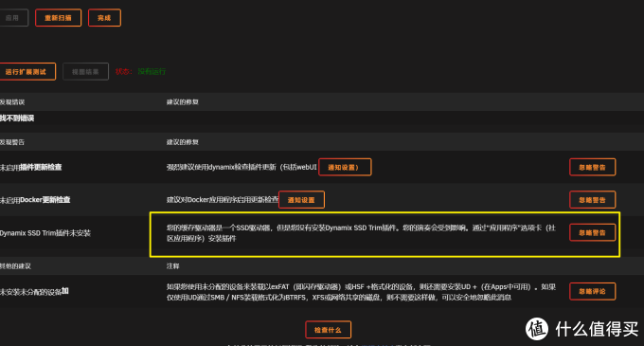Click the Docker应用程序 update suggestion text
This screenshot has width=644, height=346.
[223, 200]
